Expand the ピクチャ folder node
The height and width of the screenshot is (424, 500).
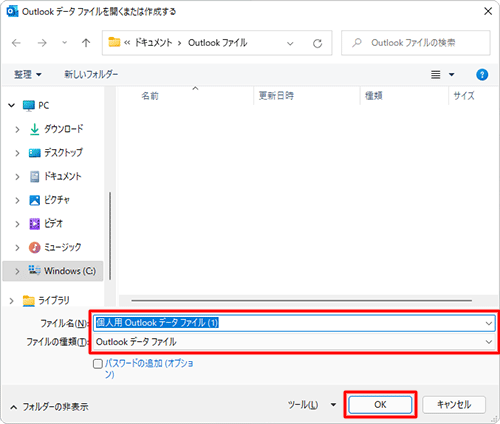[17, 200]
